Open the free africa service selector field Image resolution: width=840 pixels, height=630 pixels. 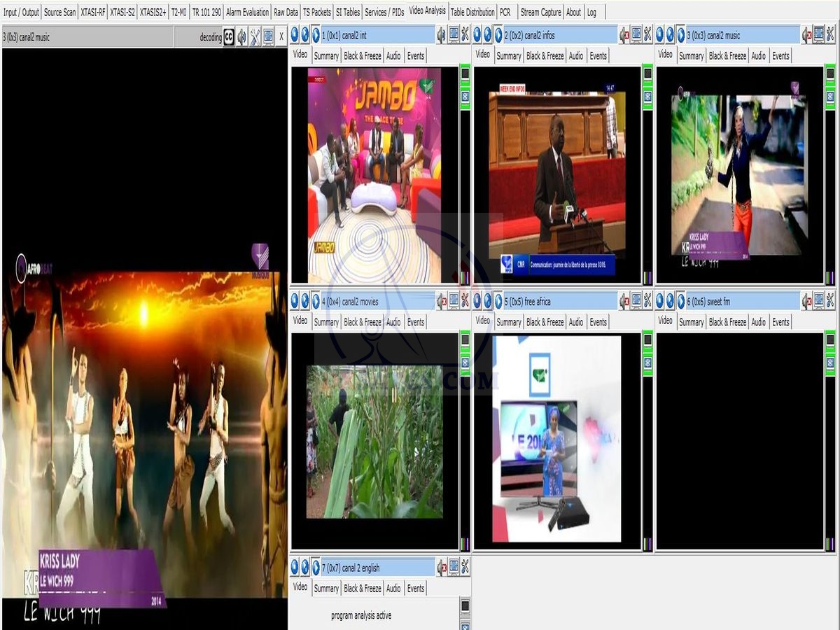pyautogui.click(x=561, y=302)
